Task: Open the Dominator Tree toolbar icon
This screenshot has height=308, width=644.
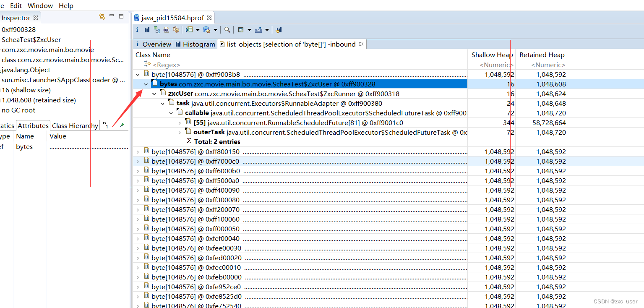Action: [x=156, y=30]
